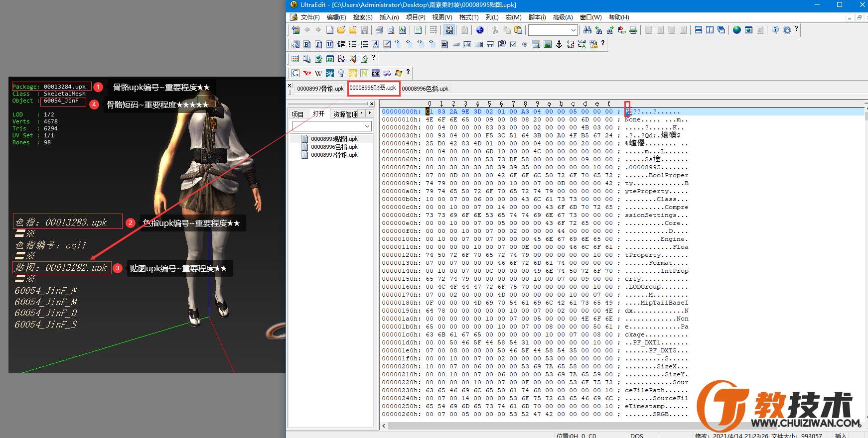Tile windows horizontally icon
This screenshot has width=868, height=438.
699,30
